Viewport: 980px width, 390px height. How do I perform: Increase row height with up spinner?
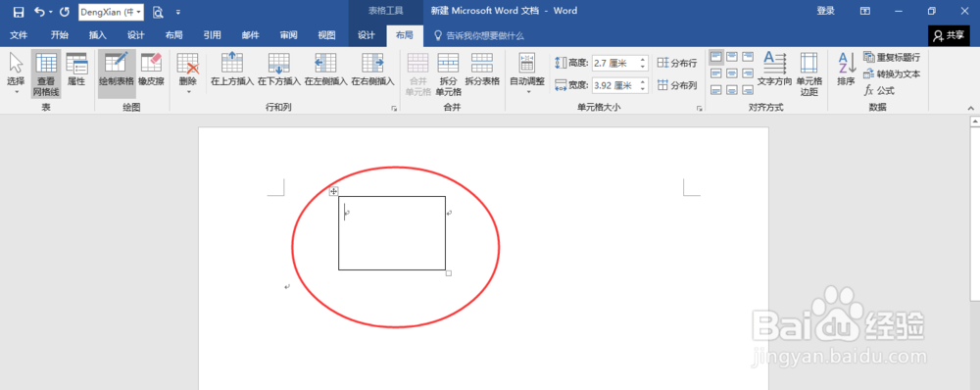tap(643, 60)
